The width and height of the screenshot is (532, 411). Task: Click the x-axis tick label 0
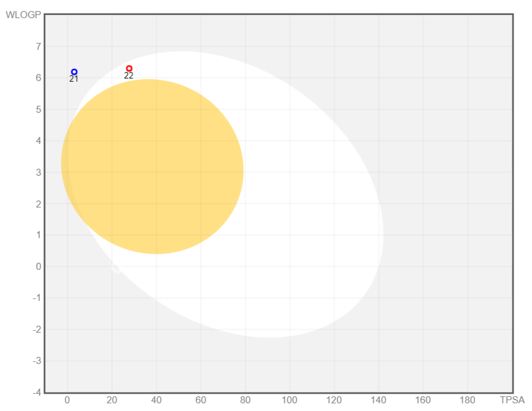67,400
